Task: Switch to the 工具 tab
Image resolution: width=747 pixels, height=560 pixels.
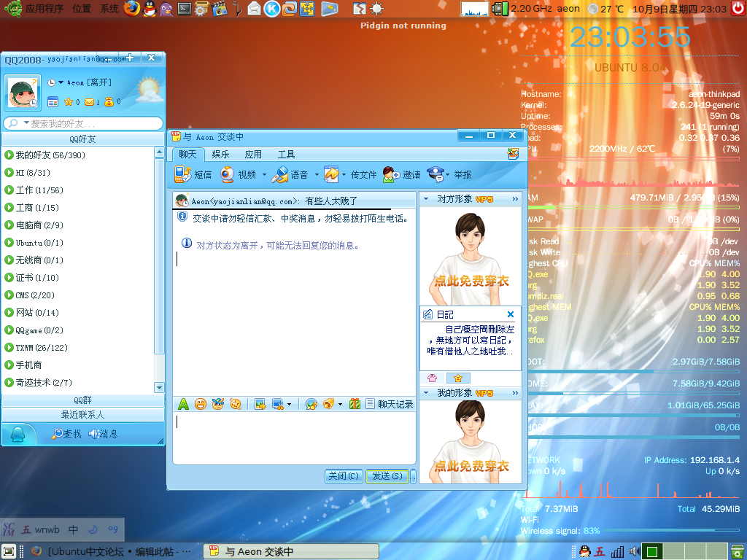Action: (x=286, y=155)
